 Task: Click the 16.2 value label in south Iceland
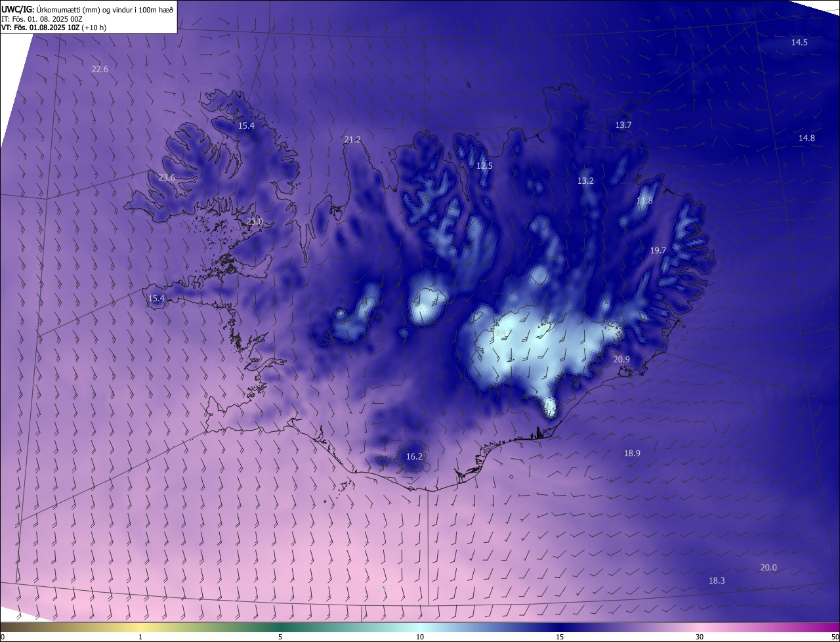[414, 456]
